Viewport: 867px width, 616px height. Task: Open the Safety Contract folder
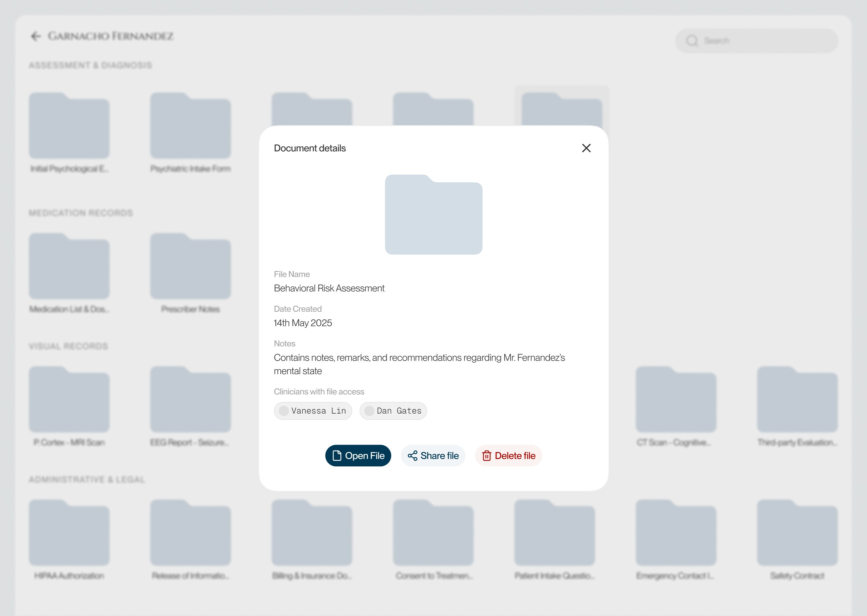797,533
